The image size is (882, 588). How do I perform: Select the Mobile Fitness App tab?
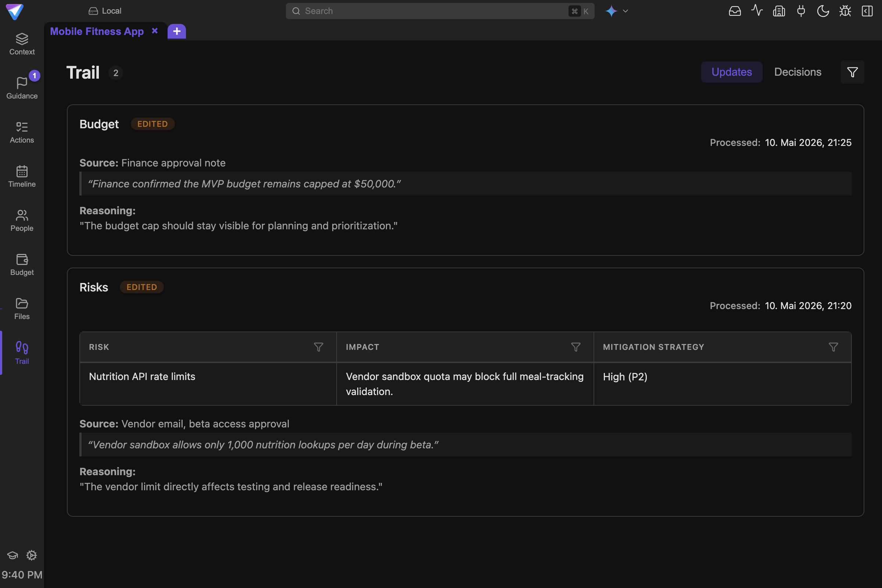click(x=97, y=32)
